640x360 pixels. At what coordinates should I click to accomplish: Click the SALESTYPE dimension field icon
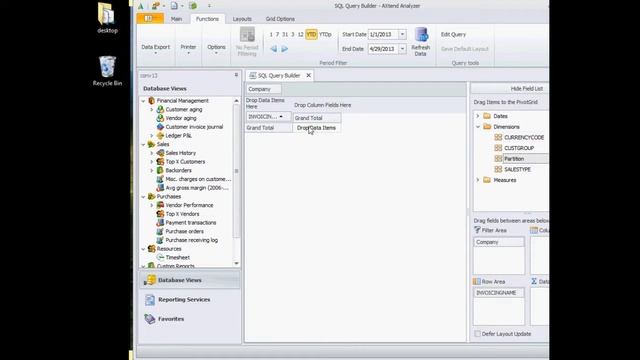click(498, 169)
